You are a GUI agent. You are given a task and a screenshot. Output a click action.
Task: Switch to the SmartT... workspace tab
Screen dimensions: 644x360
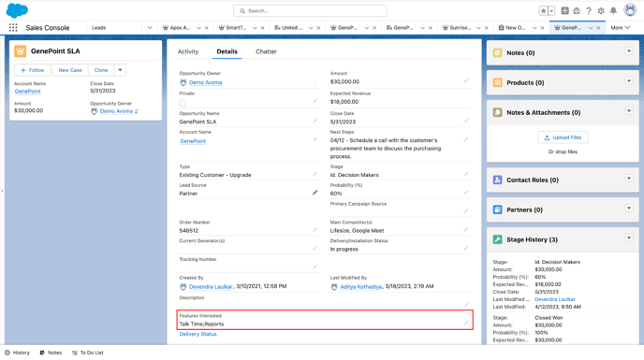coord(233,27)
